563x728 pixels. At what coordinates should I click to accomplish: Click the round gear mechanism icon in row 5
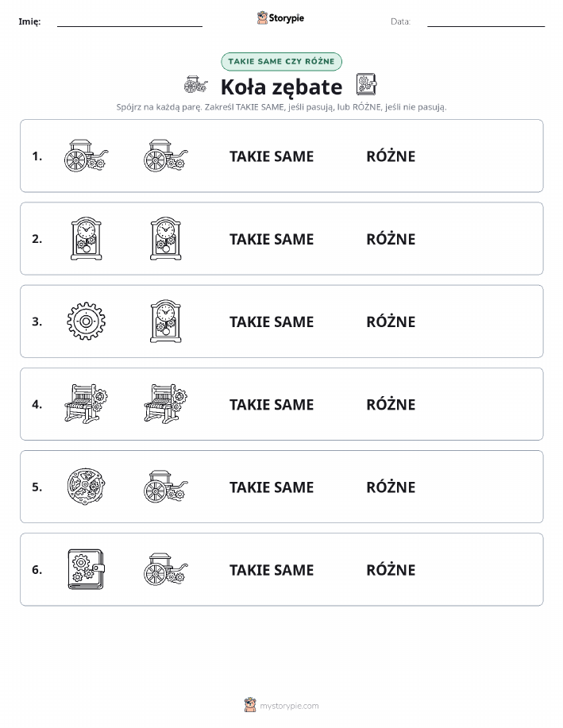click(x=86, y=487)
